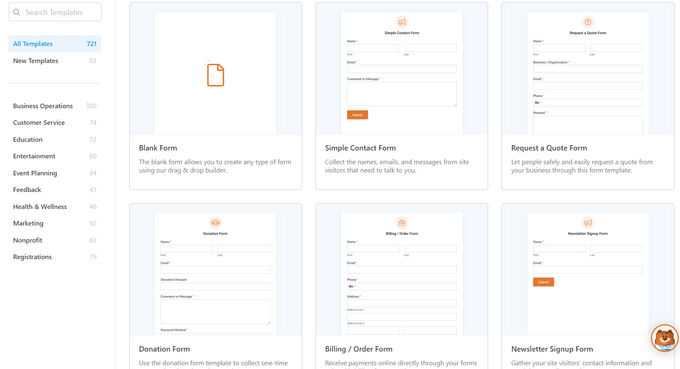
Task: Click the Donation Form header icon
Action: click(x=216, y=223)
